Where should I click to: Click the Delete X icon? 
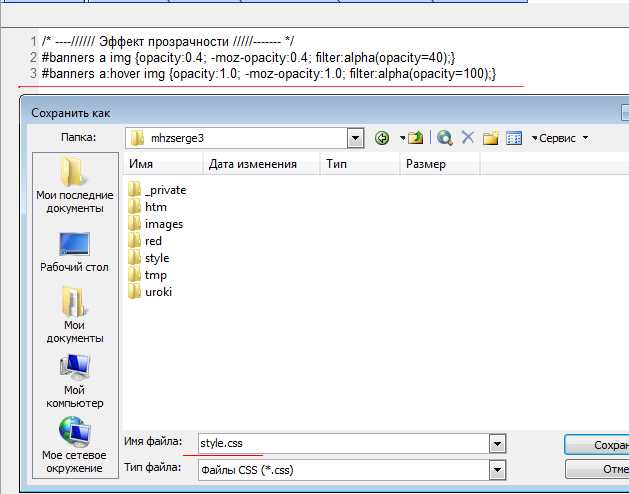pos(467,138)
